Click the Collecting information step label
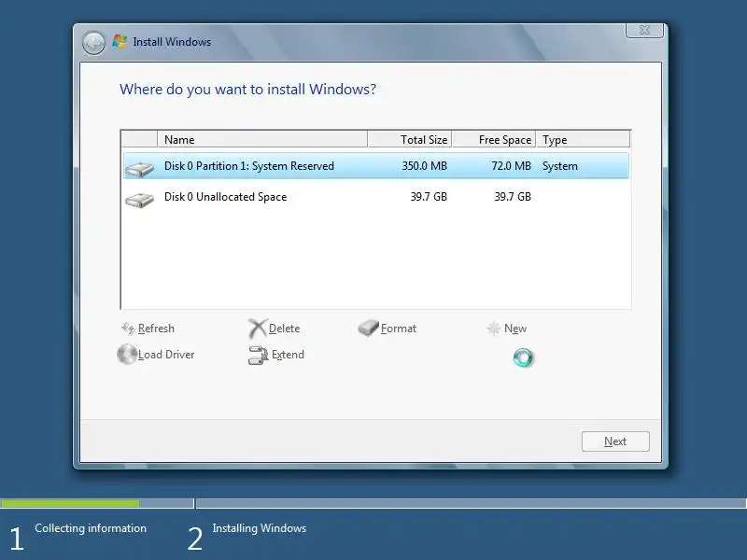The image size is (747, 560). (x=91, y=528)
